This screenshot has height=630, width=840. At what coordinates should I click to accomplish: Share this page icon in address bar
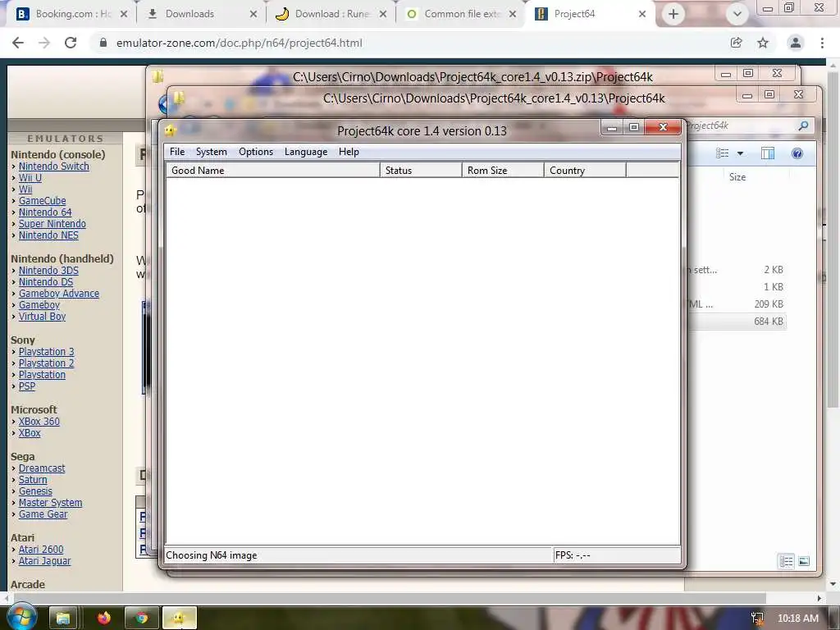[x=737, y=43]
